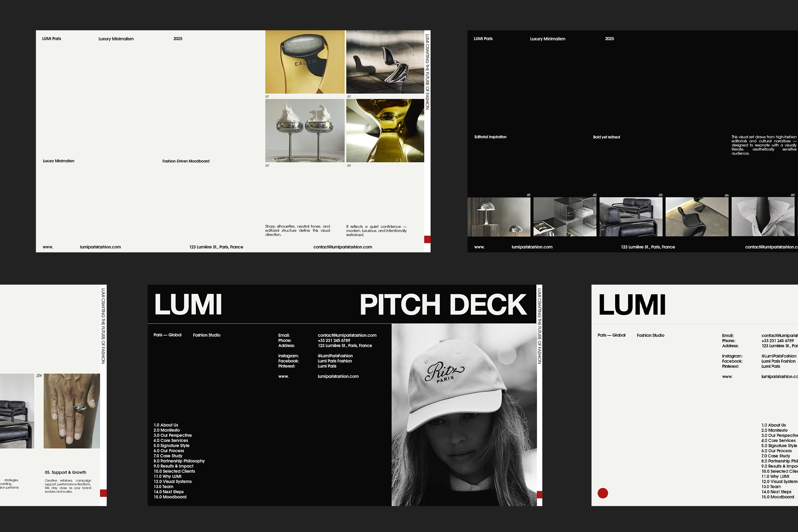Click the Fashion-Driven Moodboard label
The height and width of the screenshot is (532, 798).
(186, 161)
